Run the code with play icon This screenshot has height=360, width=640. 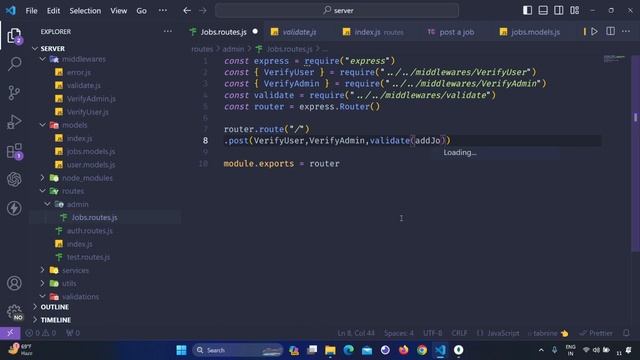point(594,31)
